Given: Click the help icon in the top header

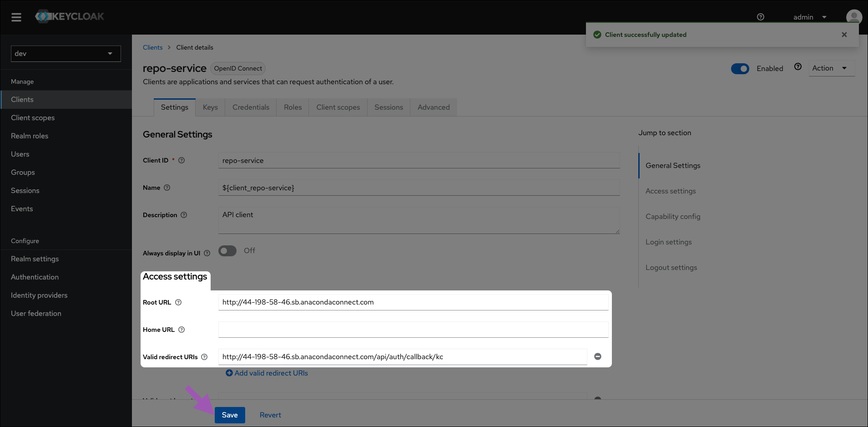Looking at the screenshot, I should [x=761, y=17].
